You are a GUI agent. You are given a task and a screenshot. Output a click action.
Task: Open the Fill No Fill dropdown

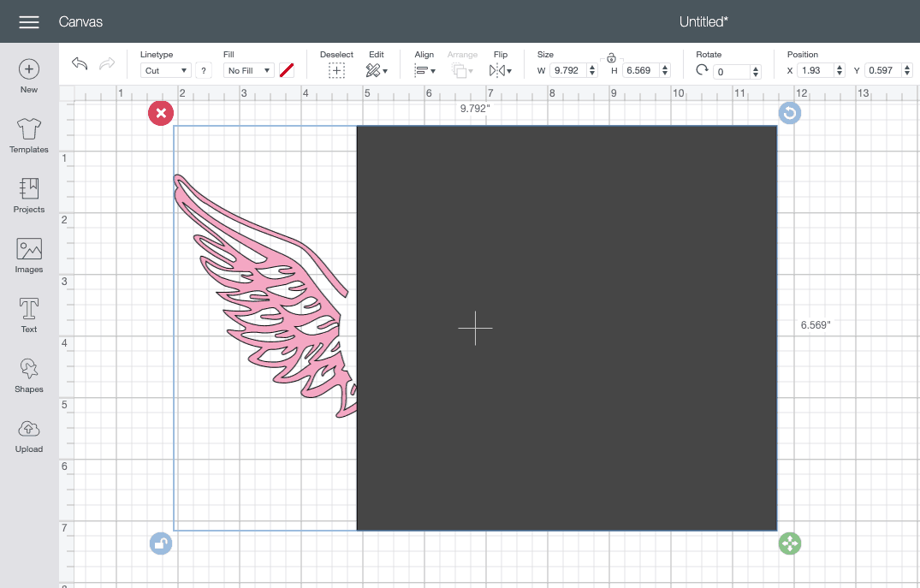(x=249, y=70)
